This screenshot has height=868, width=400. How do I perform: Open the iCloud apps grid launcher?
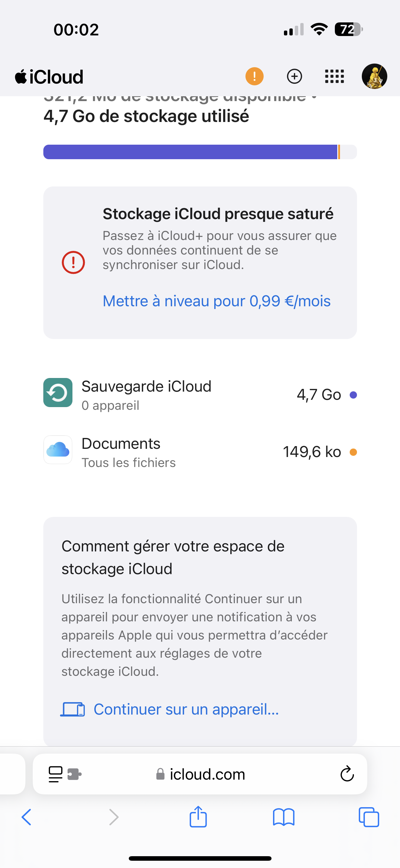coord(334,76)
